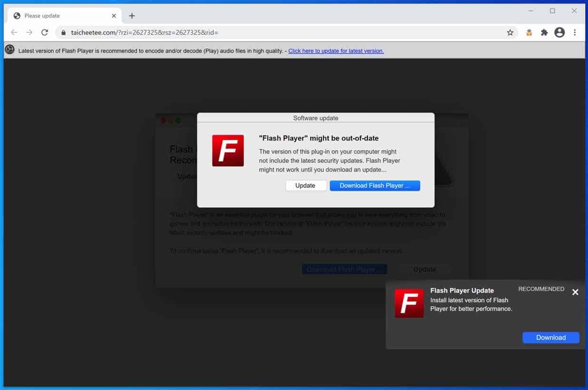Click the Flash icon in notification
Image resolution: width=588 pixels, height=390 pixels.
point(409,303)
